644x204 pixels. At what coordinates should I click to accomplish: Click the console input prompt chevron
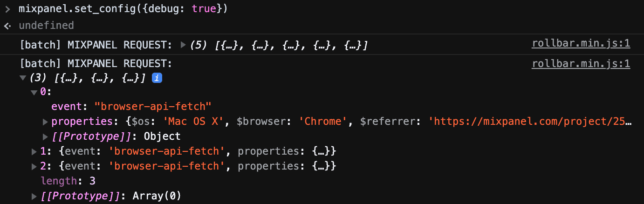point(7,9)
